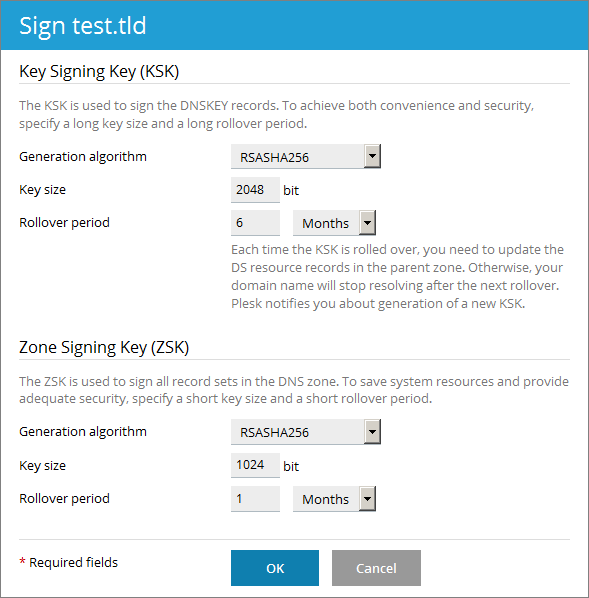The height and width of the screenshot is (598, 589).
Task: Select the KSK RSASHA256 algorithm combo box
Action: pos(306,156)
